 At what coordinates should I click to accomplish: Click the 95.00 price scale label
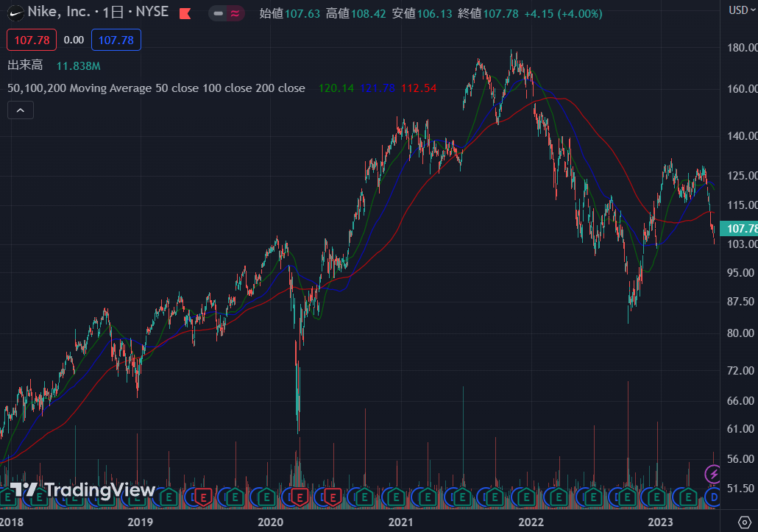(740, 272)
